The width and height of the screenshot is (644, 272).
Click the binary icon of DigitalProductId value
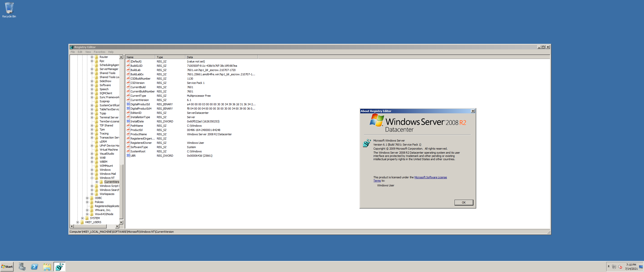coord(128,104)
